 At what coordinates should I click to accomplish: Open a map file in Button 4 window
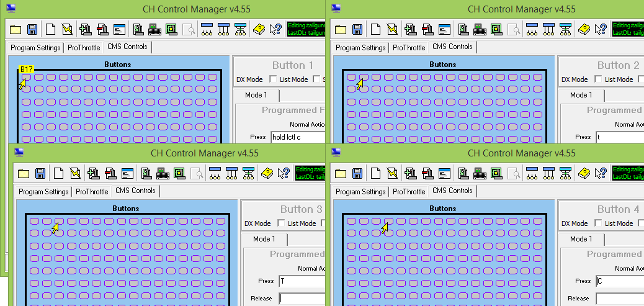tap(341, 173)
